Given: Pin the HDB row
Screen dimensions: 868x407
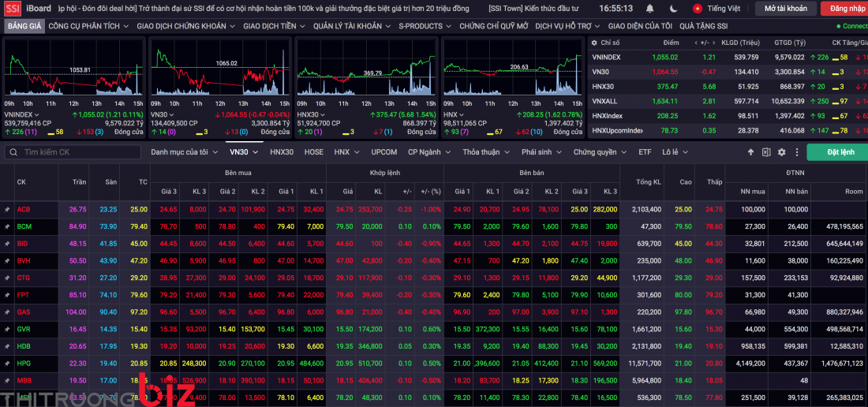Looking at the screenshot, I should click(x=7, y=347).
